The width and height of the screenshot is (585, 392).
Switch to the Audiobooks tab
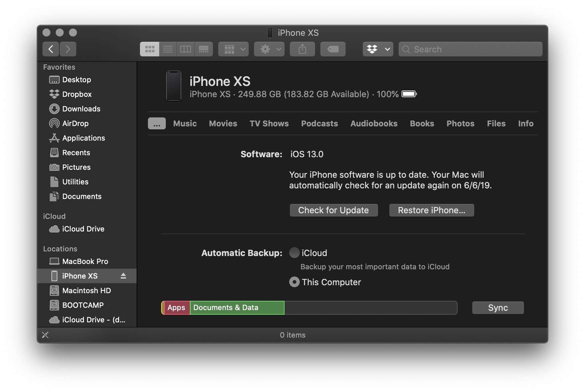pyautogui.click(x=374, y=123)
